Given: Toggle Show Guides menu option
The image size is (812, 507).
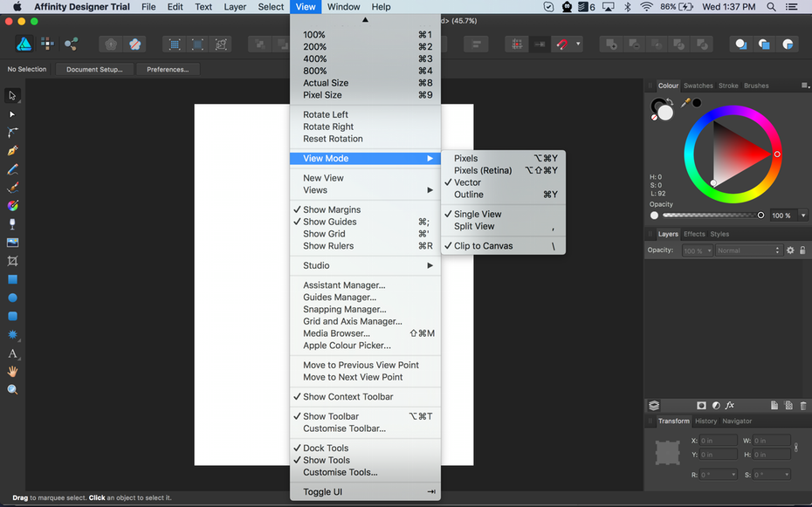Looking at the screenshot, I should pyautogui.click(x=330, y=222).
